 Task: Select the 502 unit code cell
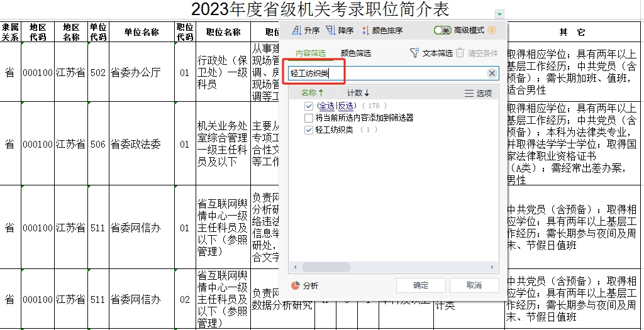click(98, 72)
